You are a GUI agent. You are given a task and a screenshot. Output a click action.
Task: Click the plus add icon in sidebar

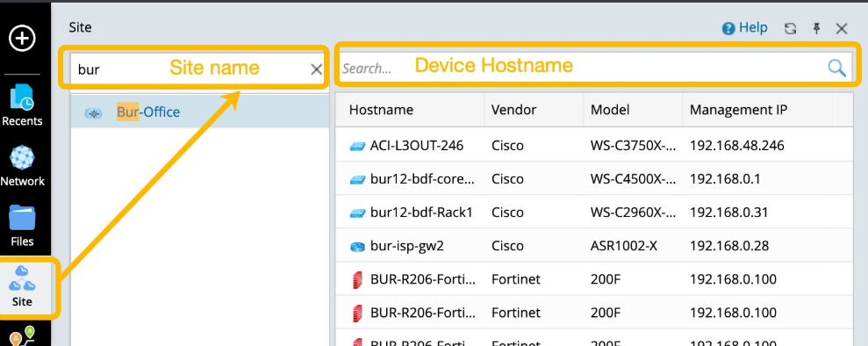22,38
